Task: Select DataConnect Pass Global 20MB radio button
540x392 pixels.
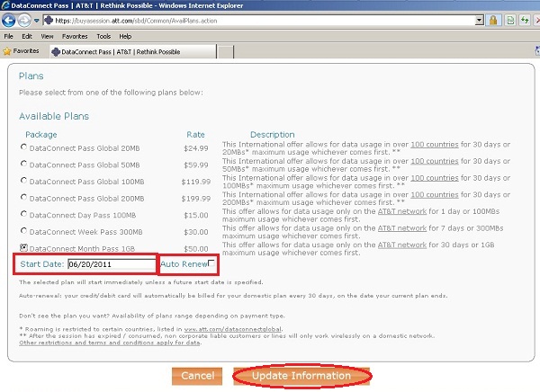Action: coord(23,147)
